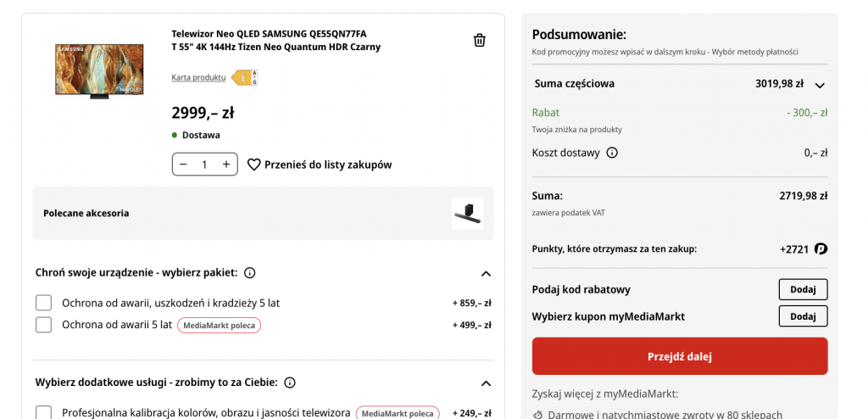This screenshot has width=868, height=419.
Task: Collapse the Chroń swoje urządzenie section
Action: coord(486,273)
